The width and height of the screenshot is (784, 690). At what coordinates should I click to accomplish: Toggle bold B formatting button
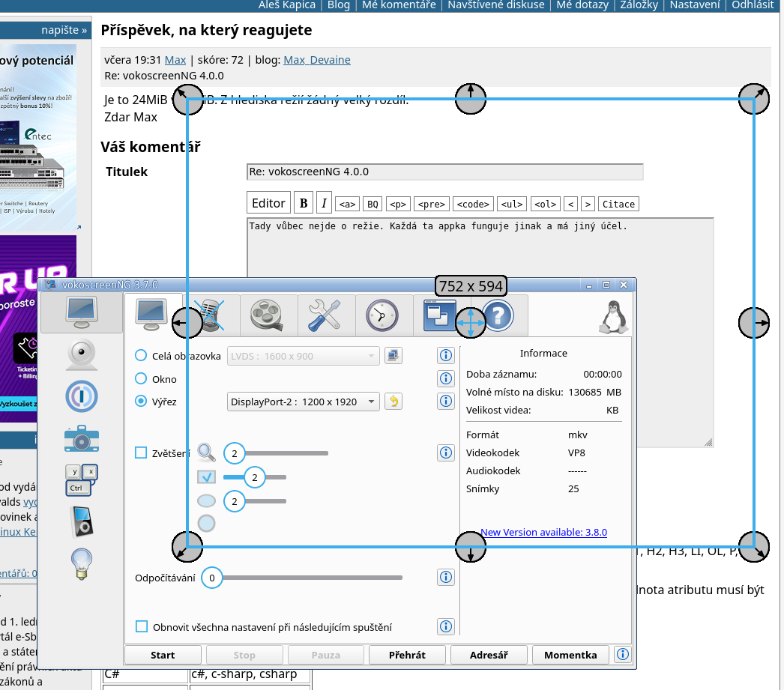coord(303,203)
